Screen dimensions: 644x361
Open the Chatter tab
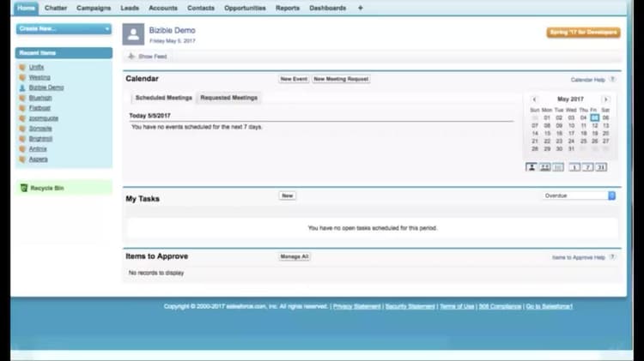click(56, 8)
